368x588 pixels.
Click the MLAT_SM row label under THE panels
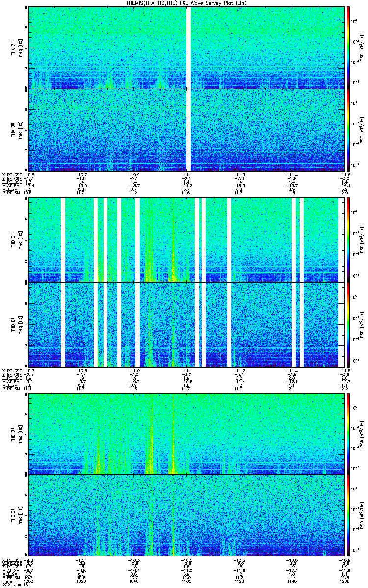point(11,570)
